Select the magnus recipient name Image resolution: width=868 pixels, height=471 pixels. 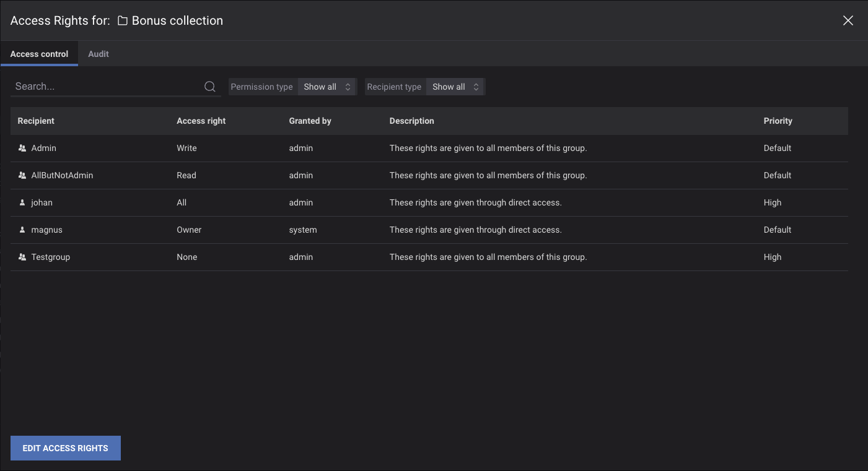46,230
